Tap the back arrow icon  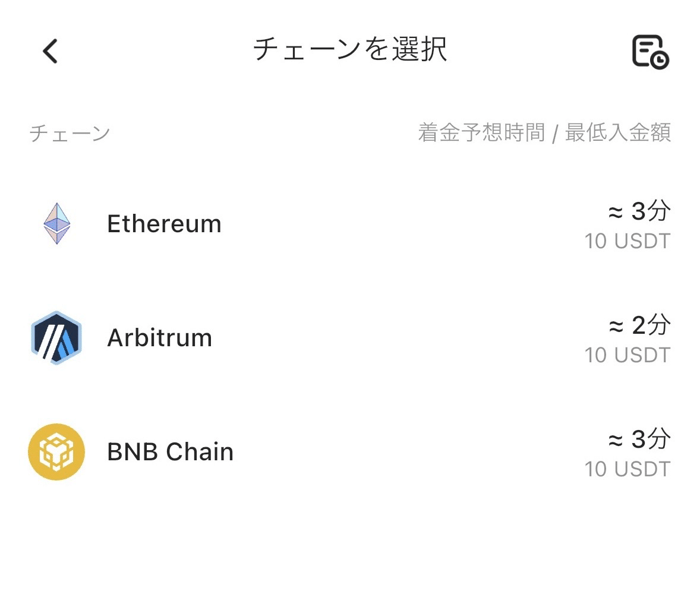point(51,50)
